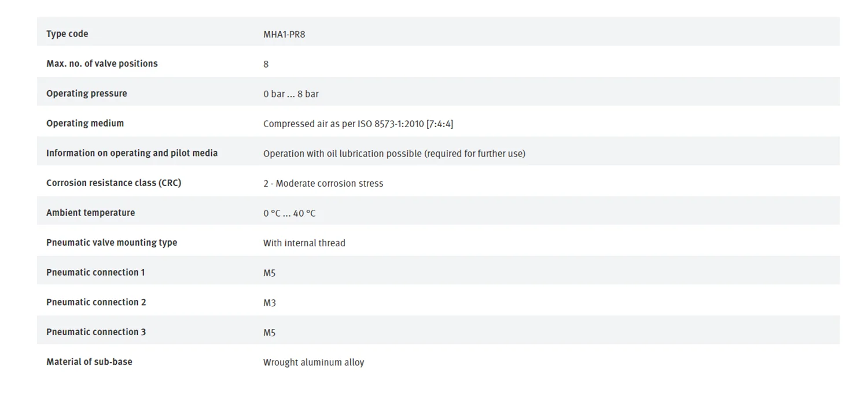Click the 0 °C ... 40 °C value
The image size is (868, 393).
(x=289, y=213)
